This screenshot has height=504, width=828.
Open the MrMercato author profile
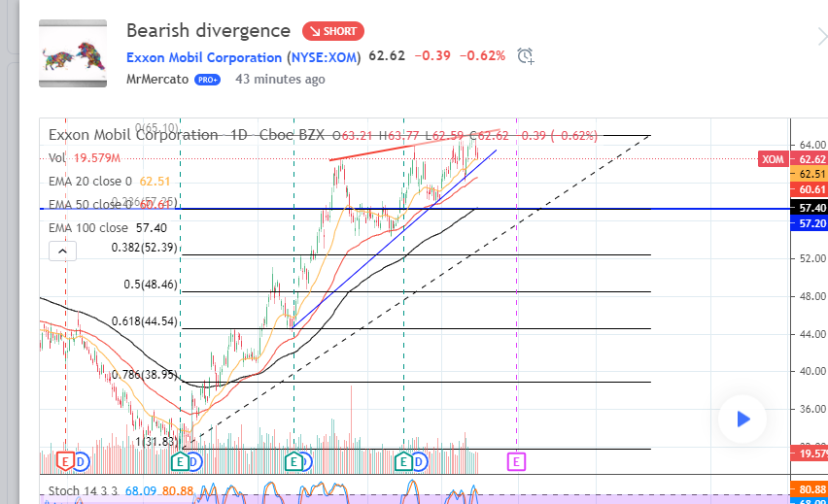[157, 80]
